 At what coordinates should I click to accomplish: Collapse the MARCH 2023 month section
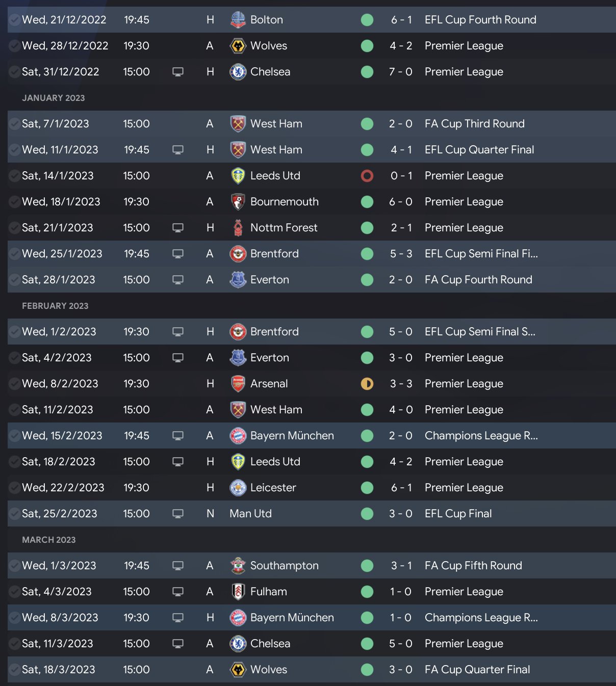click(x=49, y=540)
